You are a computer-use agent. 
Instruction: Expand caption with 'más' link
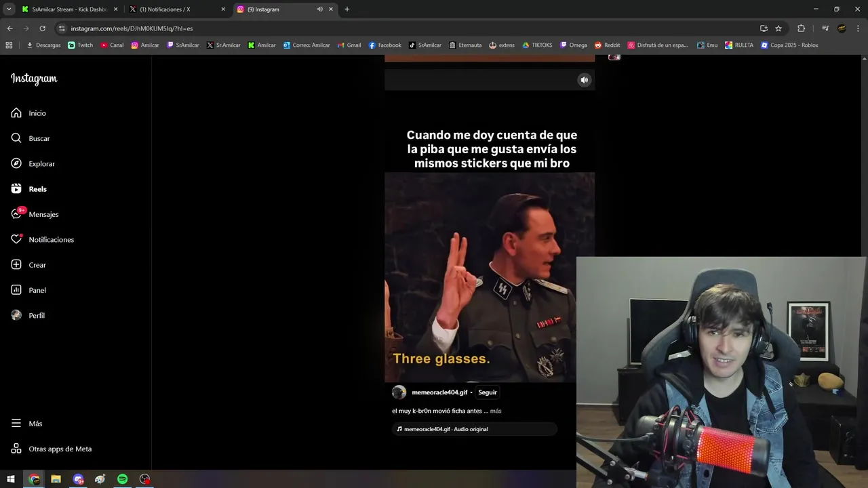(496, 411)
